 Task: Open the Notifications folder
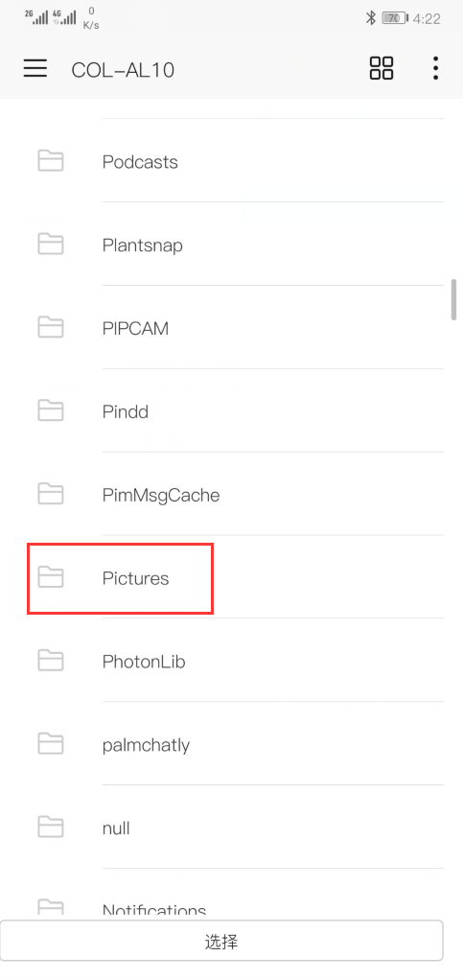tap(231, 895)
